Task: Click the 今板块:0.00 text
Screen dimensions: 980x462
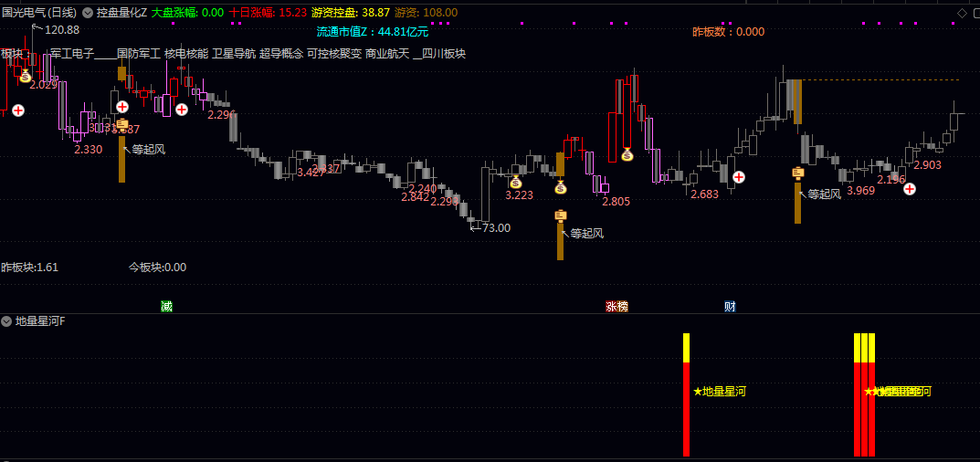Action: (157, 268)
